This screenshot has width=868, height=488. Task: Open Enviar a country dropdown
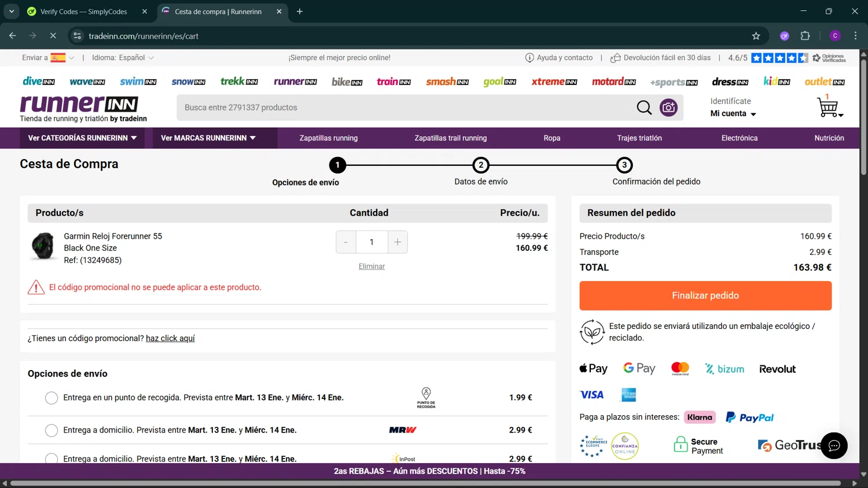[x=48, y=58]
